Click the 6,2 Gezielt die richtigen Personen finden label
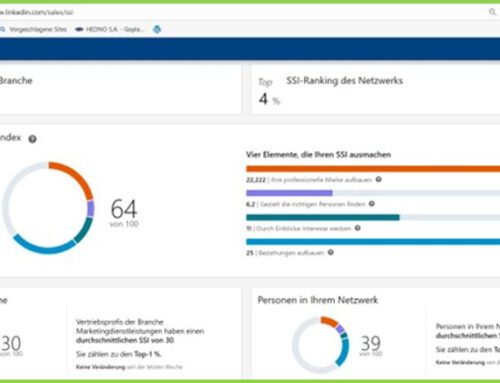This screenshot has height=383, width=500. 306,204
